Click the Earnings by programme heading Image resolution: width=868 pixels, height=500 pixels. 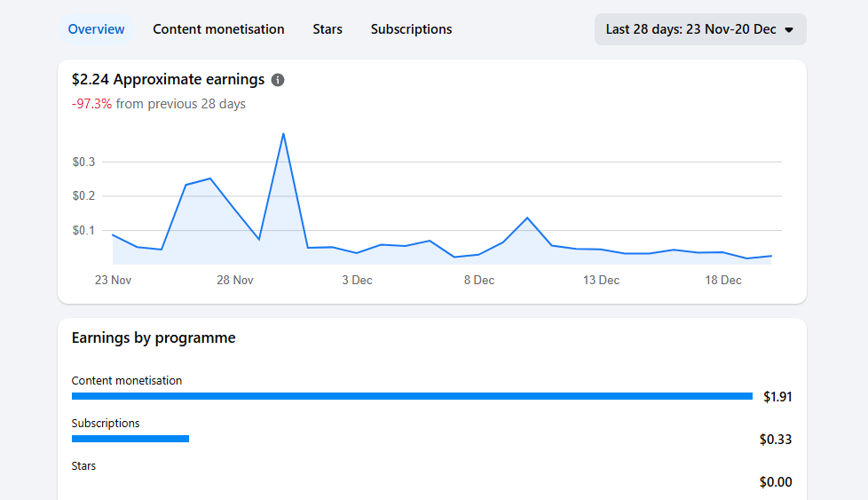point(154,337)
